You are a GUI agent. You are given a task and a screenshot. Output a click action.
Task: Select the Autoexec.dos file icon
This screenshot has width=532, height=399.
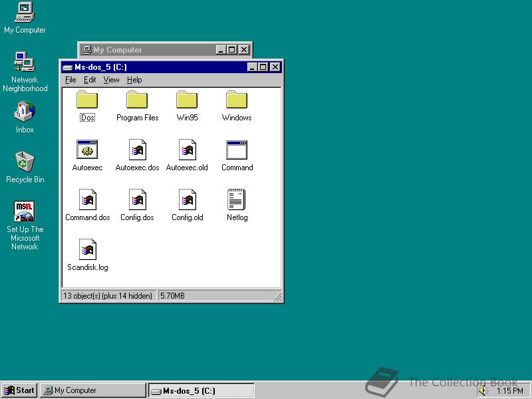coord(137,149)
